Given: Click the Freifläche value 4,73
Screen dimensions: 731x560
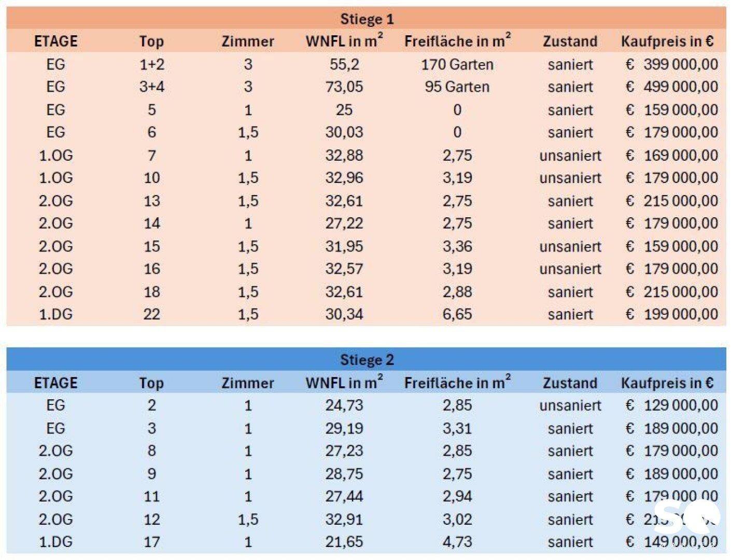Looking at the screenshot, I should pyautogui.click(x=457, y=542).
